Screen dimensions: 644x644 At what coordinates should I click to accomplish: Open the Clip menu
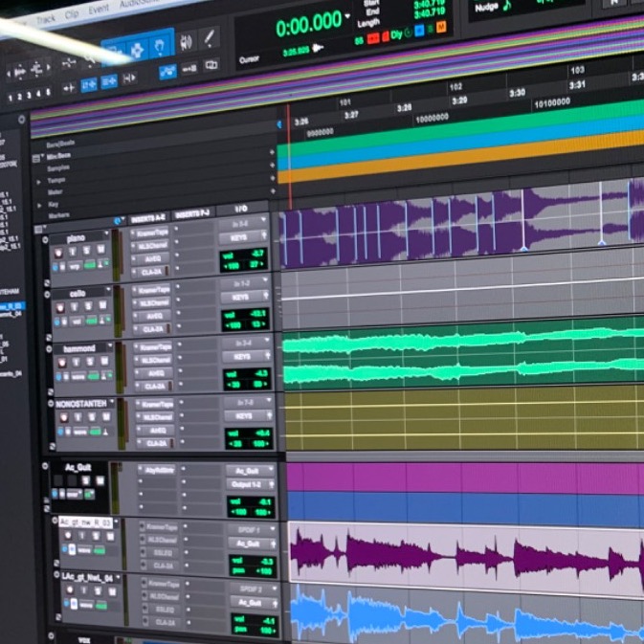pyautogui.click(x=72, y=14)
